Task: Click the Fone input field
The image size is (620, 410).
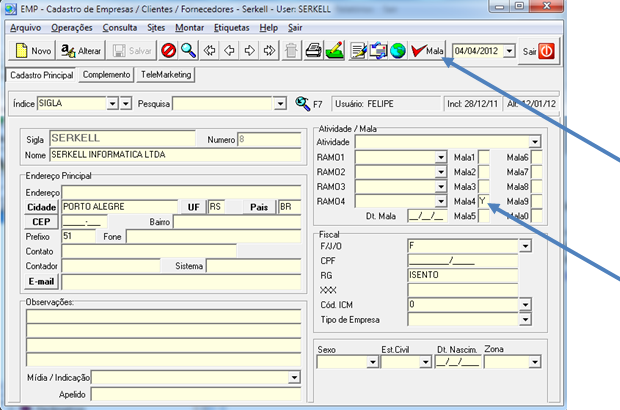Action: click(x=214, y=236)
